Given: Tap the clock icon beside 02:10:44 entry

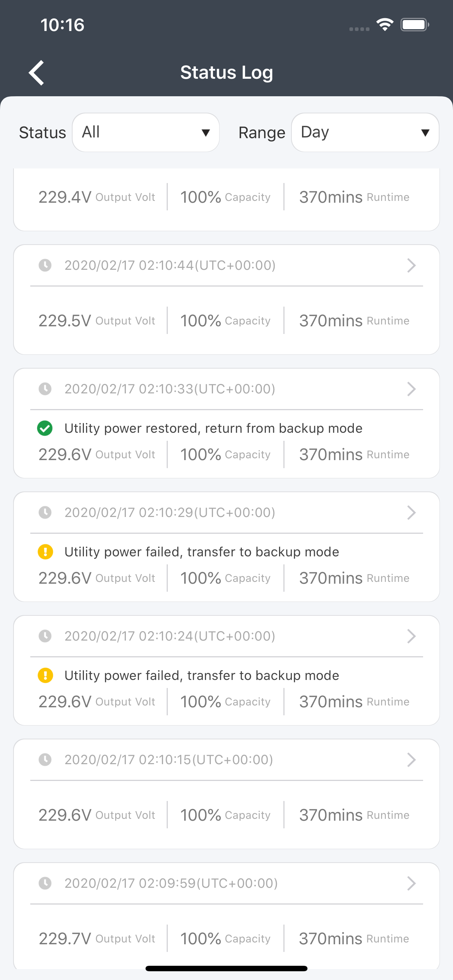Looking at the screenshot, I should click(45, 265).
